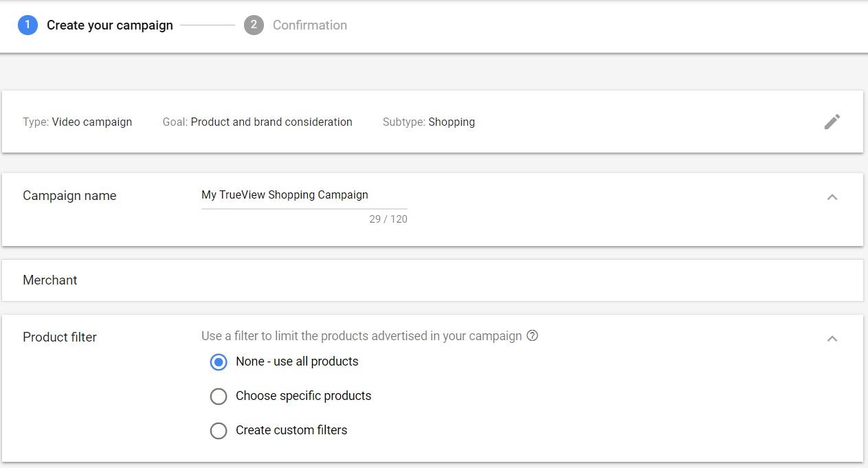868x468 pixels.
Task: Click "Type: Video campaign" summary text
Action: coord(77,122)
